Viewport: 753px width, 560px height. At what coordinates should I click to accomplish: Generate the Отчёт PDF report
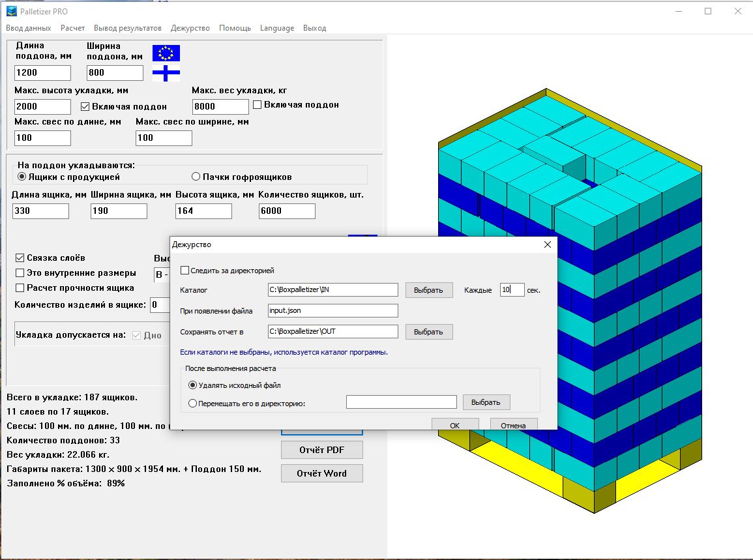point(322,450)
